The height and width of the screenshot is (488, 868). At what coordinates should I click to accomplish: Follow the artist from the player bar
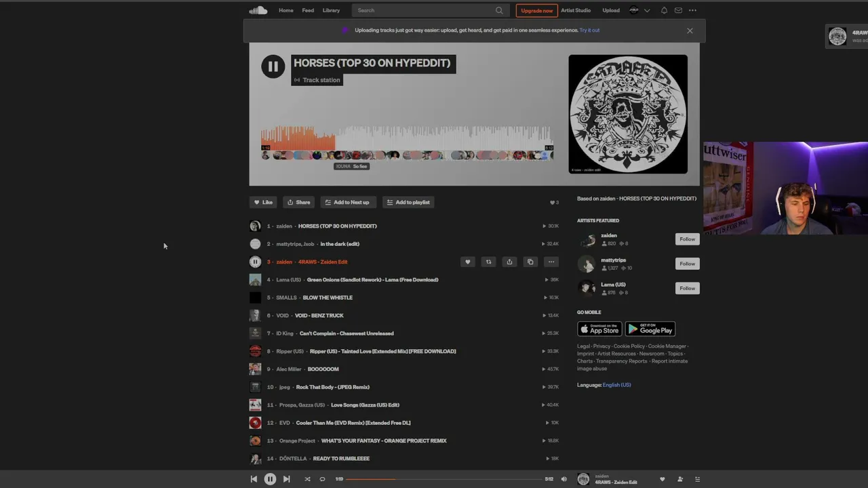pos(680,479)
